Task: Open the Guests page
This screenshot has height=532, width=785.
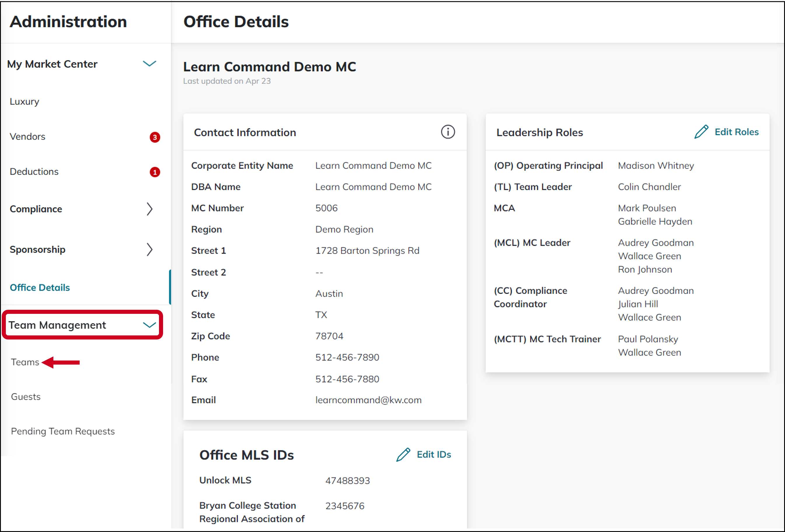Action: (25, 397)
